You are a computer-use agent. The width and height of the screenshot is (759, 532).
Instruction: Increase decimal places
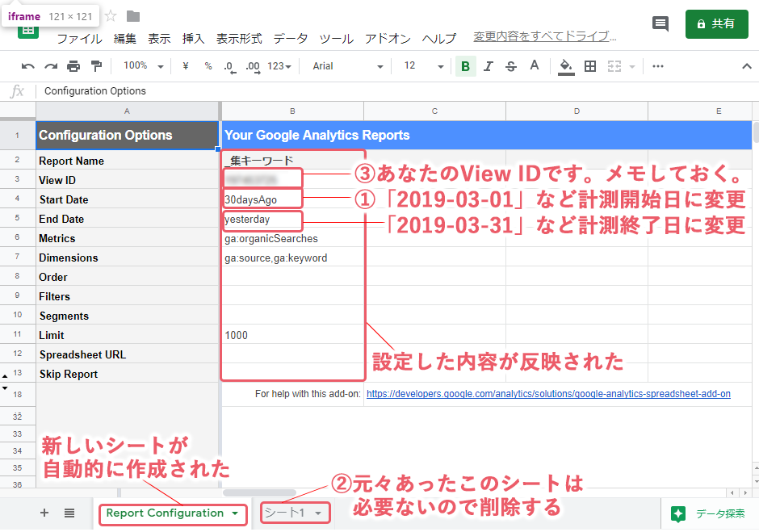coord(253,67)
